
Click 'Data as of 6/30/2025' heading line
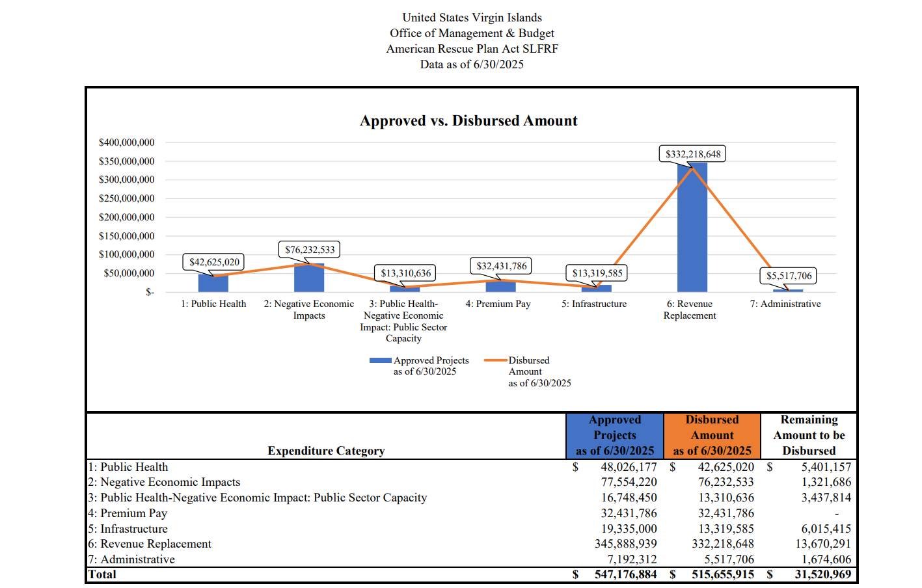pos(472,64)
